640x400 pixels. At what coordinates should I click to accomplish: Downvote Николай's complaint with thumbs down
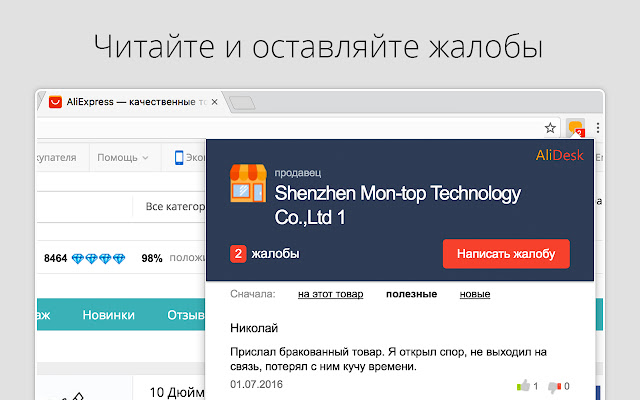[x=554, y=386]
